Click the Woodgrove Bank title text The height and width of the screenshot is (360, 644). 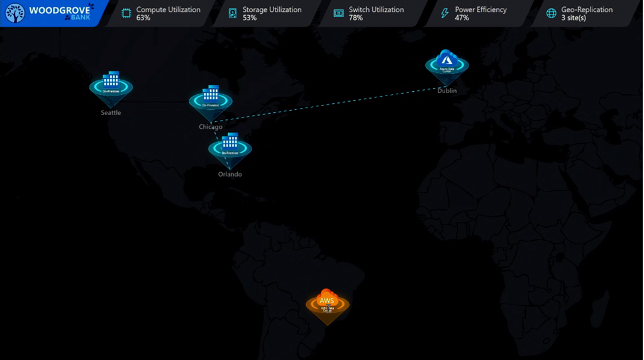tap(61, 13)
